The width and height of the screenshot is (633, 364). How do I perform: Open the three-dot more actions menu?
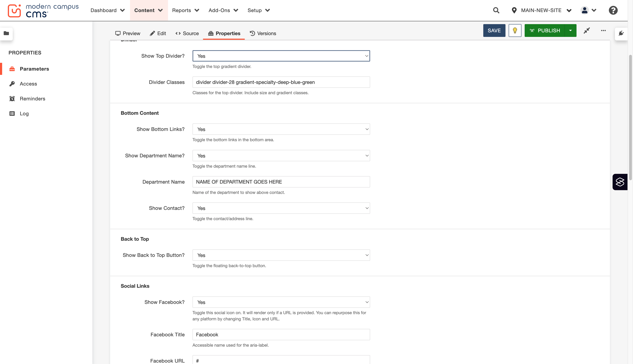603,31
